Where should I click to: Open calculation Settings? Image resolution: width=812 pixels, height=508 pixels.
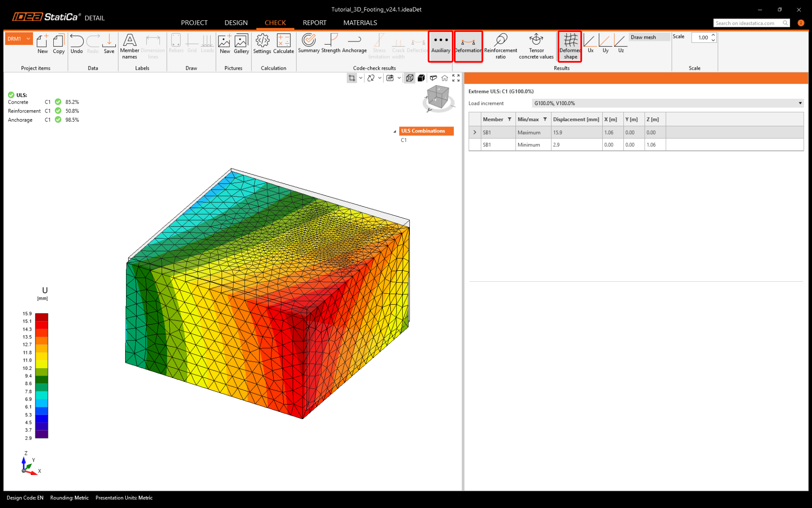262,44
